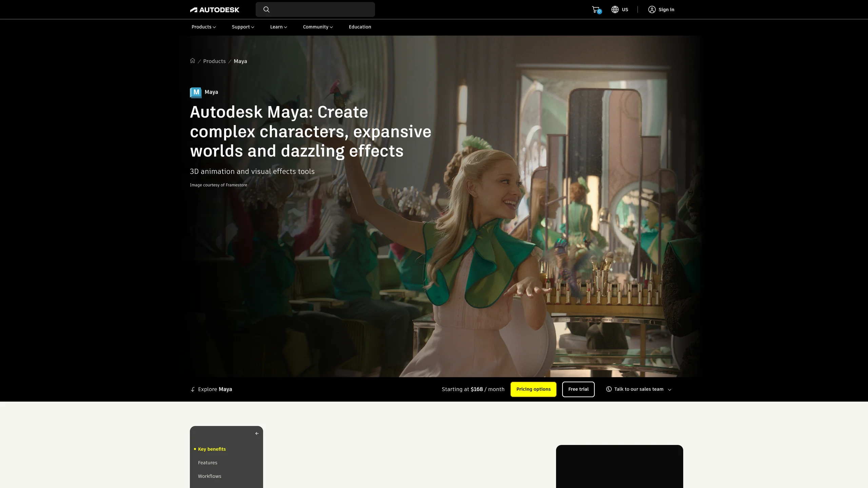Focus the search input field
The image size is (868, 488).
click(315, 9)
